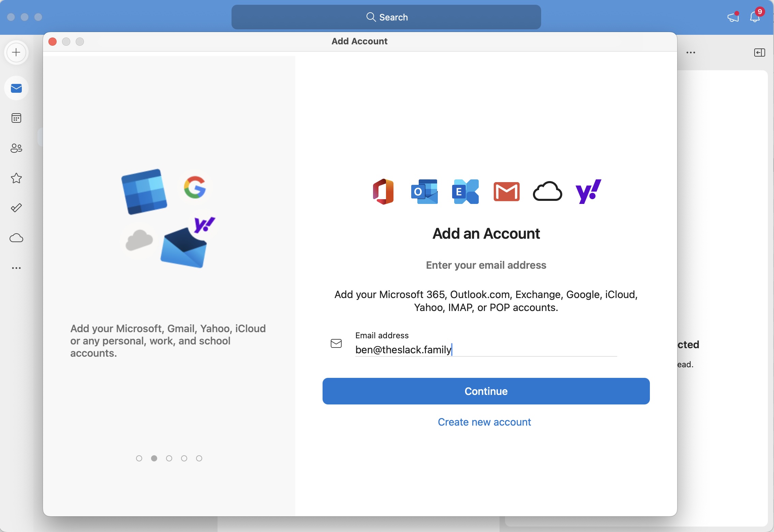Close the Add Account dialog
This screenshot has width=774, height=532.
[x=53, y=42]
